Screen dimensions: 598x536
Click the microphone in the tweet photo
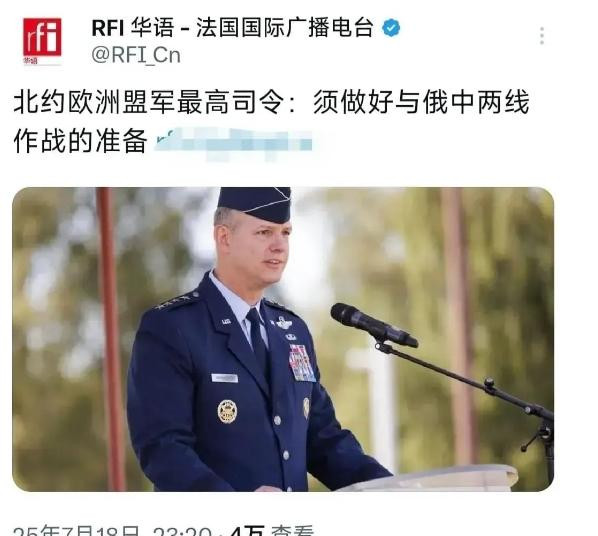coord(374,325)
